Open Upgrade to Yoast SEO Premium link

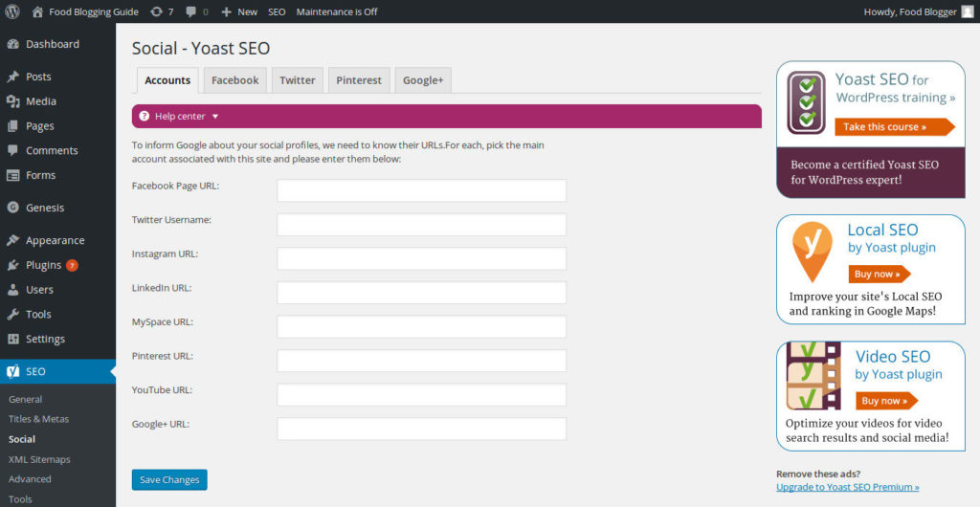click(x=848, y=487)
